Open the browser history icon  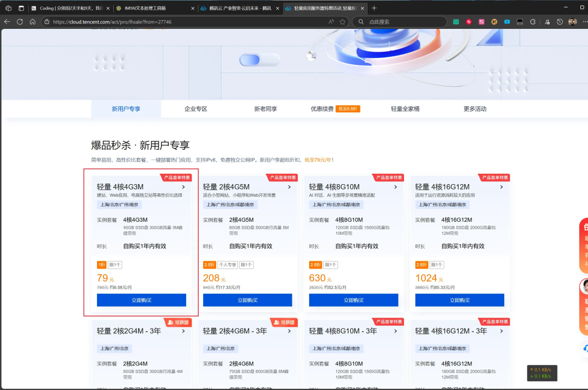pyautogui.click(x=560, y=22)
